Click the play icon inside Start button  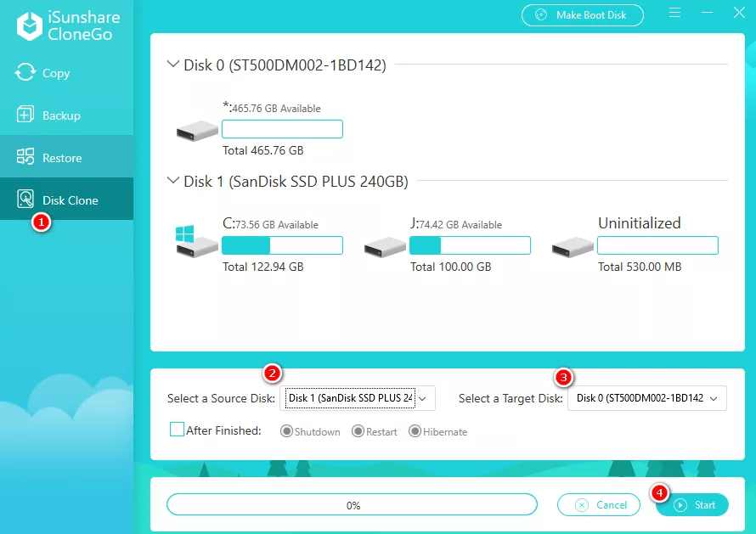pos(680,505)
